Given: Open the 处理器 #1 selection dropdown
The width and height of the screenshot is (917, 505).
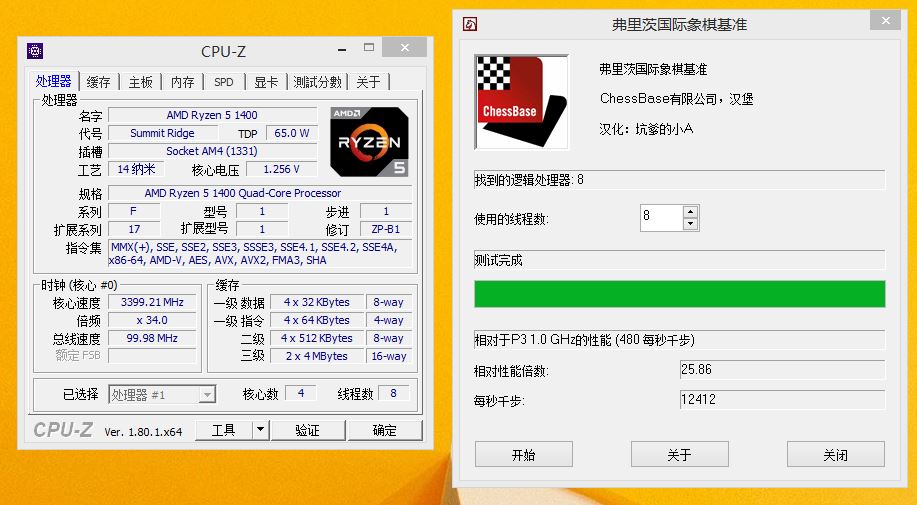Looking at the screenshot, I should pyautogui.click(x=162, y=395).
